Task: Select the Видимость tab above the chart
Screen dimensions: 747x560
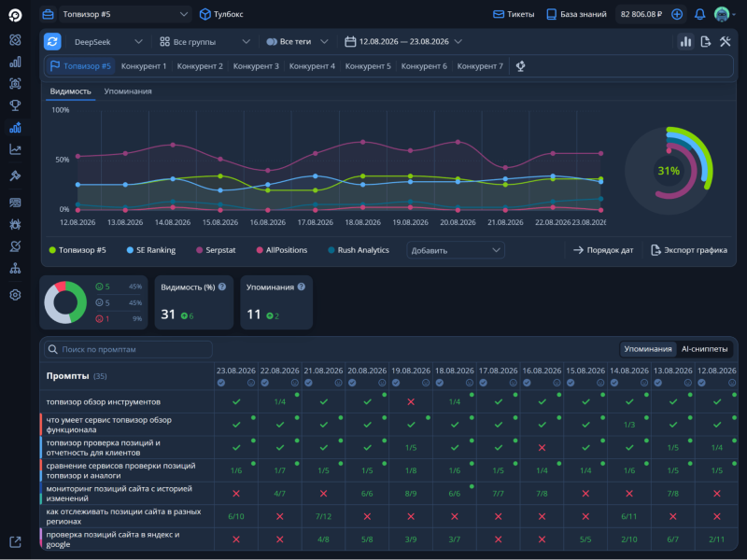Action: click(71, 91)
